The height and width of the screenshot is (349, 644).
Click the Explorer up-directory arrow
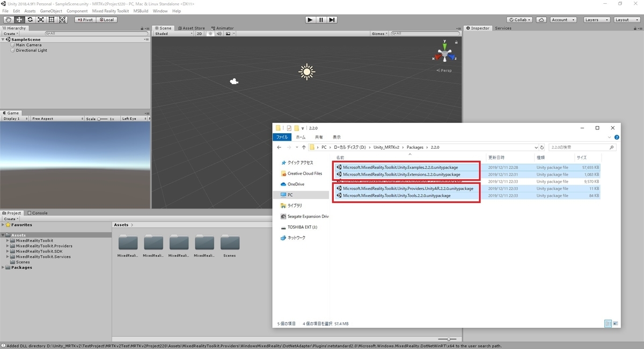pos(304,147)
